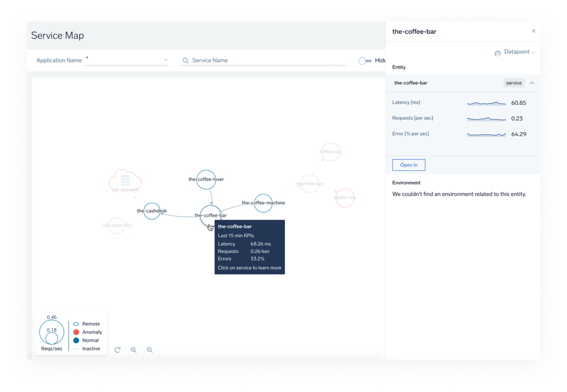
Task: Click the reset view refresh icon
Action: click(117, 350)
